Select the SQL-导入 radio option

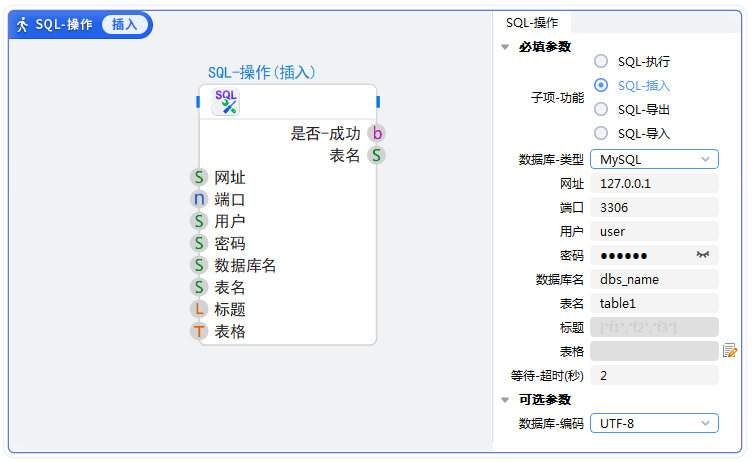[x=601, y=133]
